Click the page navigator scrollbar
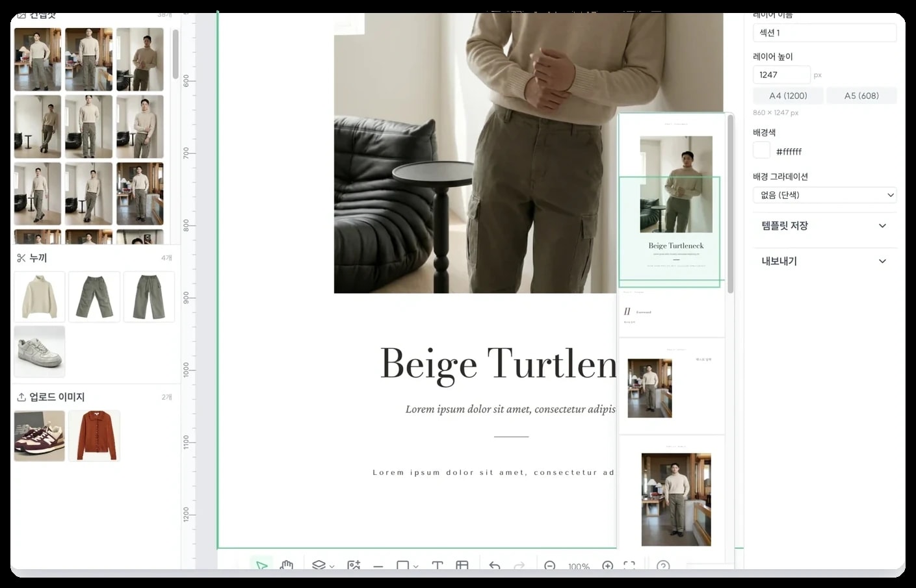Image resolution: width=916 pixels, height=588 pixels. (x=731, y=204)
